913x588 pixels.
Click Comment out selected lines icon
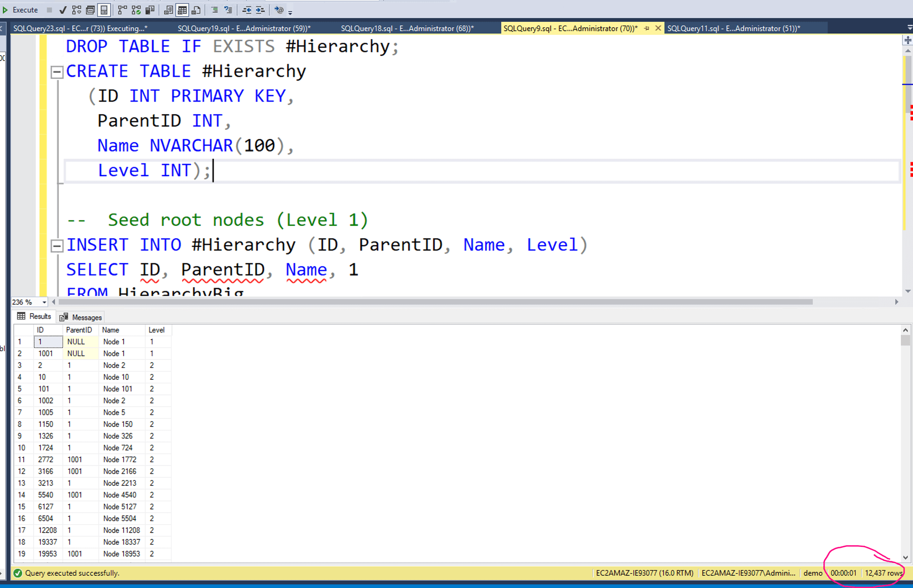click(215, 10)
